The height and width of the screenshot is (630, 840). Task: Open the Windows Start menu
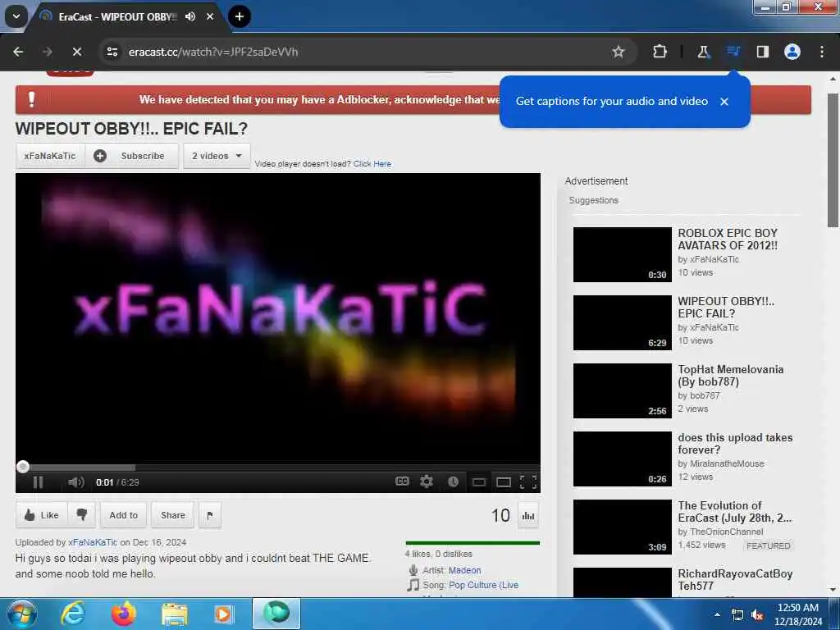[22, 614]
